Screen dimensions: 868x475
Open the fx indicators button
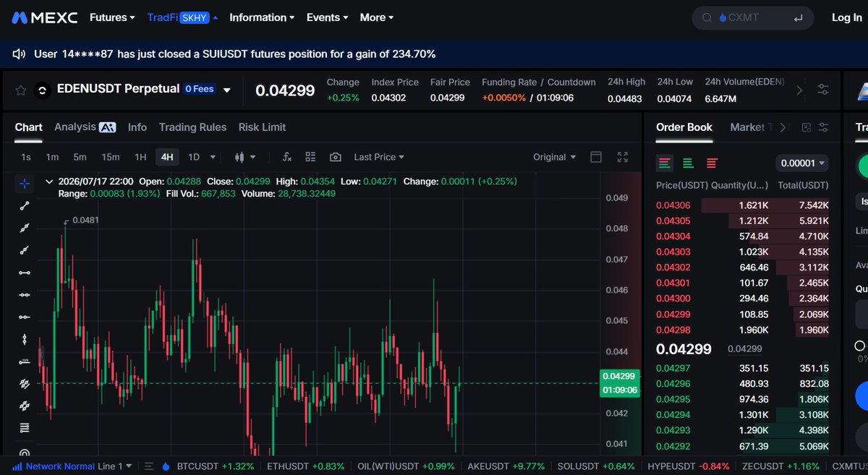tap(286, 157)
